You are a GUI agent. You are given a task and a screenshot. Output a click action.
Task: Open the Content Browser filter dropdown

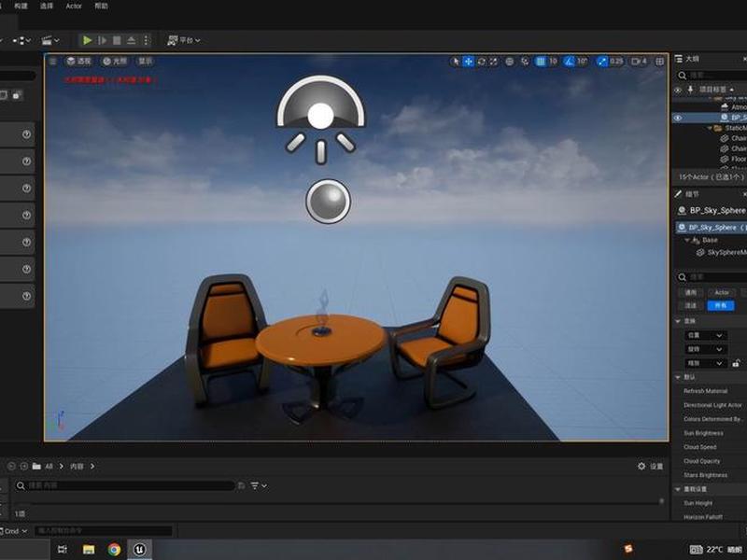tap(259, 485)
